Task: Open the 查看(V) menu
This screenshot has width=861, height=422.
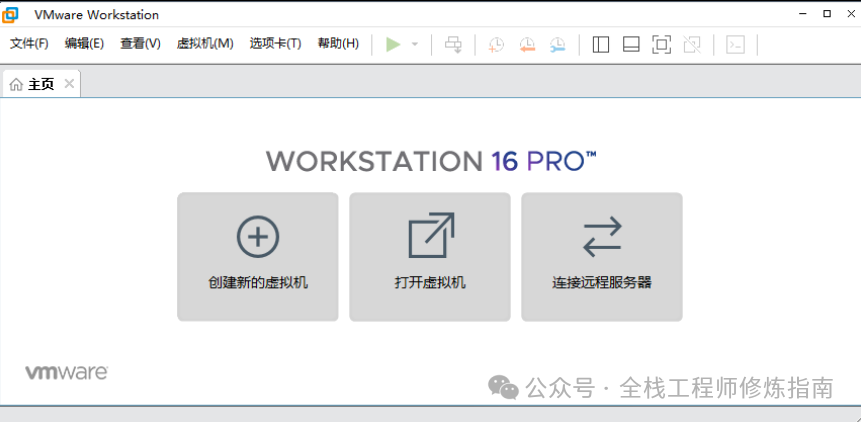Action: click(x=141, y=44)
